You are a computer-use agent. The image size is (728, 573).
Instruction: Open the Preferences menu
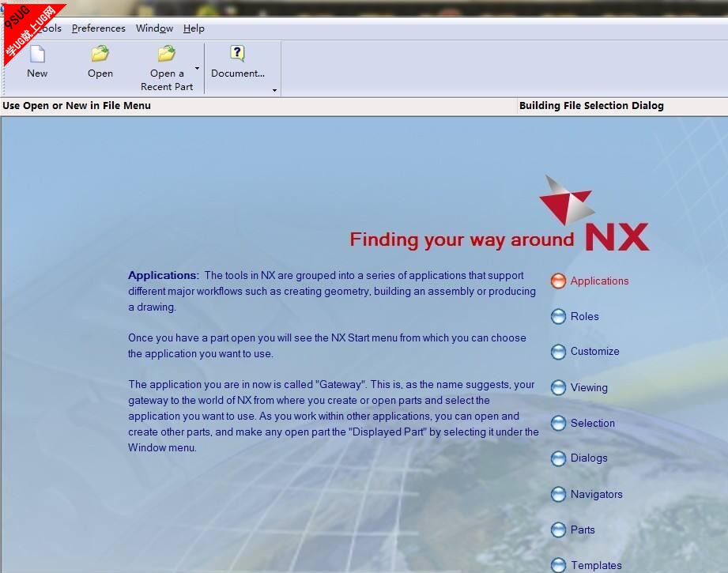click(99, 28)
